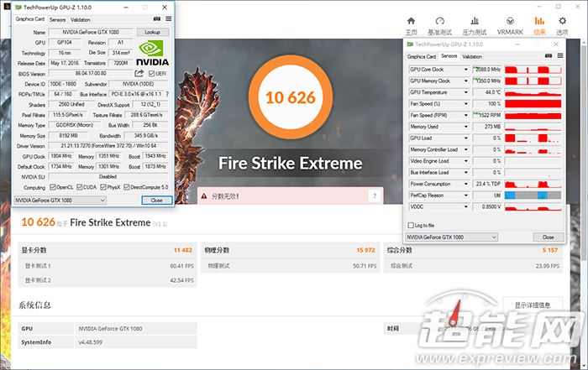The height and width of the screenshot is (370, 588).
Task: Switch to Graphics Card tab in right GPU-Z
Action: (x=422, y=56)
